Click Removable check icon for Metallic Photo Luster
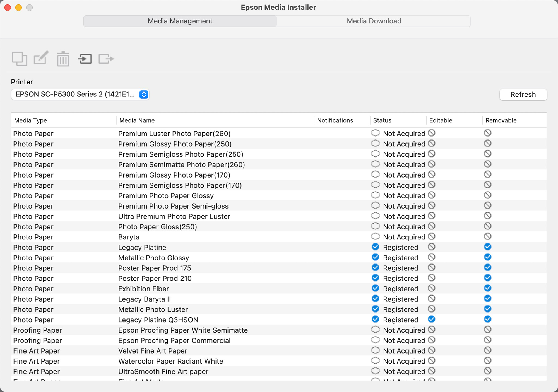 pos(488,309)
